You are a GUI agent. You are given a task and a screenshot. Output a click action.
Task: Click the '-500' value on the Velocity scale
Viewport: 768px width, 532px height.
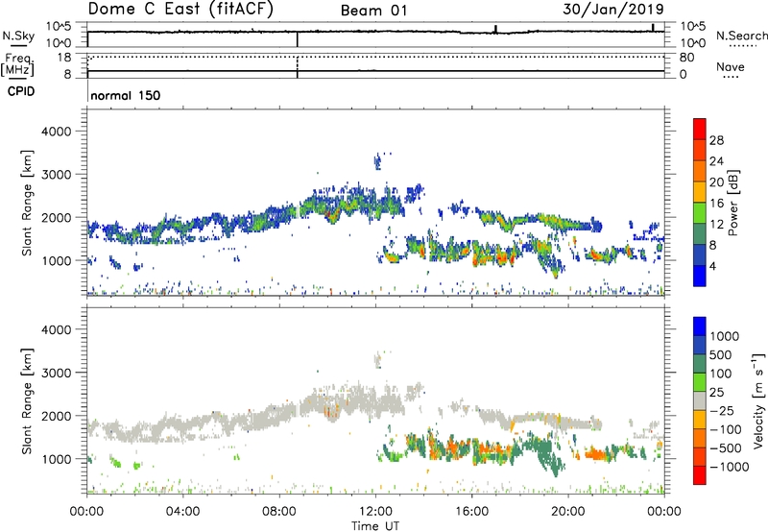coord(726,447)
